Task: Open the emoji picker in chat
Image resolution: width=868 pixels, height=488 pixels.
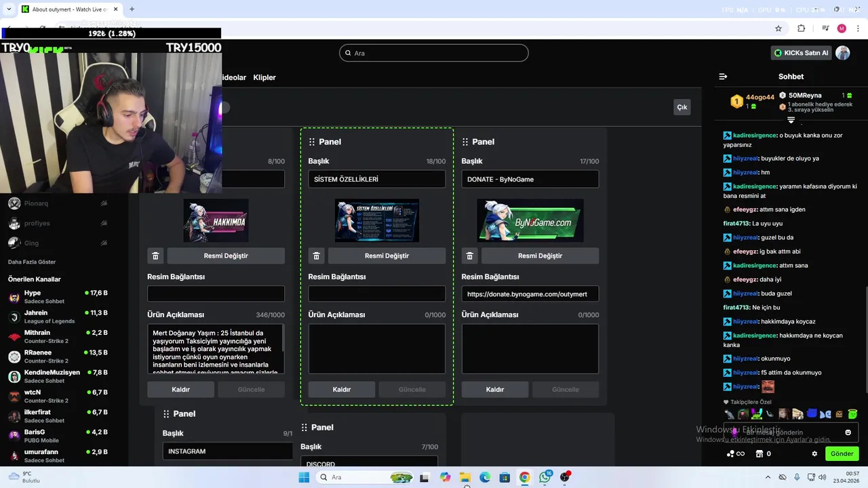Action: (x=848, y=432)
